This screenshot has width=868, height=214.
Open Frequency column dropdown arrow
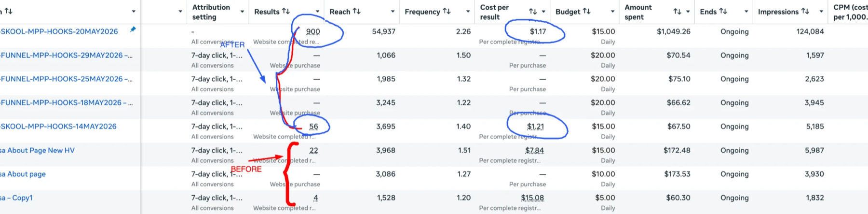(x=468, y=12)
